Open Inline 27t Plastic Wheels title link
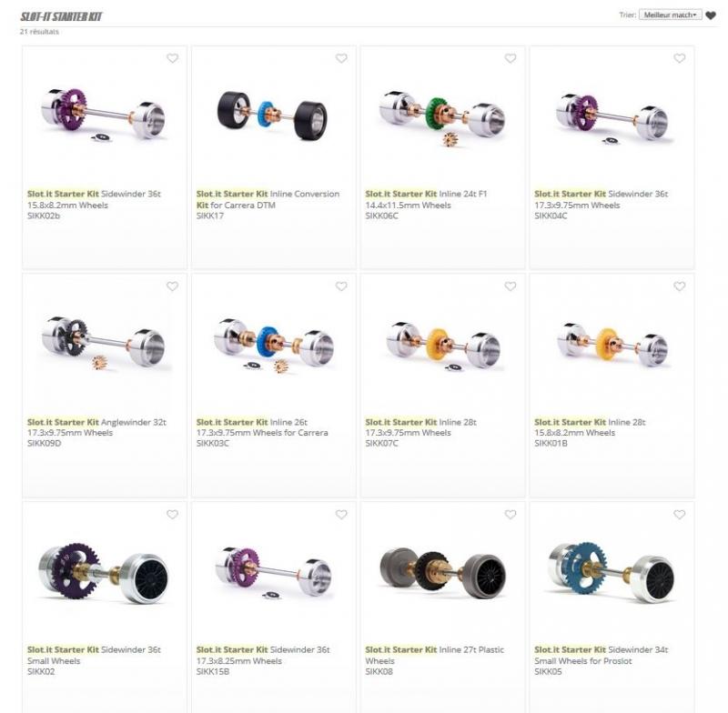 click(x=435, y=655)
